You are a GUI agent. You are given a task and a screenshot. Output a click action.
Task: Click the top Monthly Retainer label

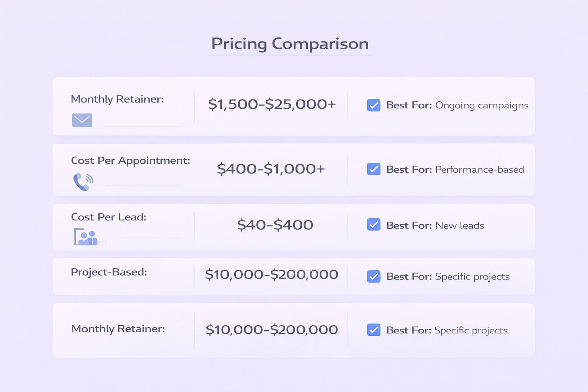point(117,100)
